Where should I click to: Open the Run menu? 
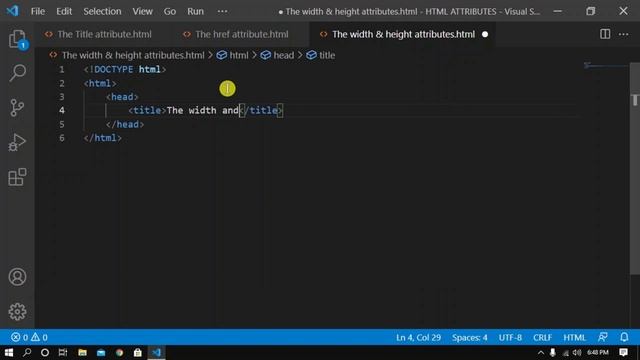tap(196, 11)
